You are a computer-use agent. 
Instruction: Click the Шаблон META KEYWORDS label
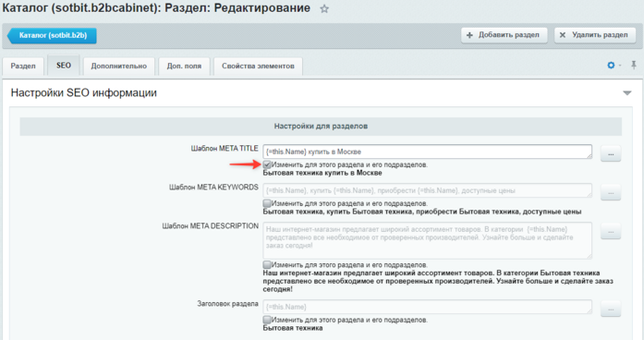(213, 188)
